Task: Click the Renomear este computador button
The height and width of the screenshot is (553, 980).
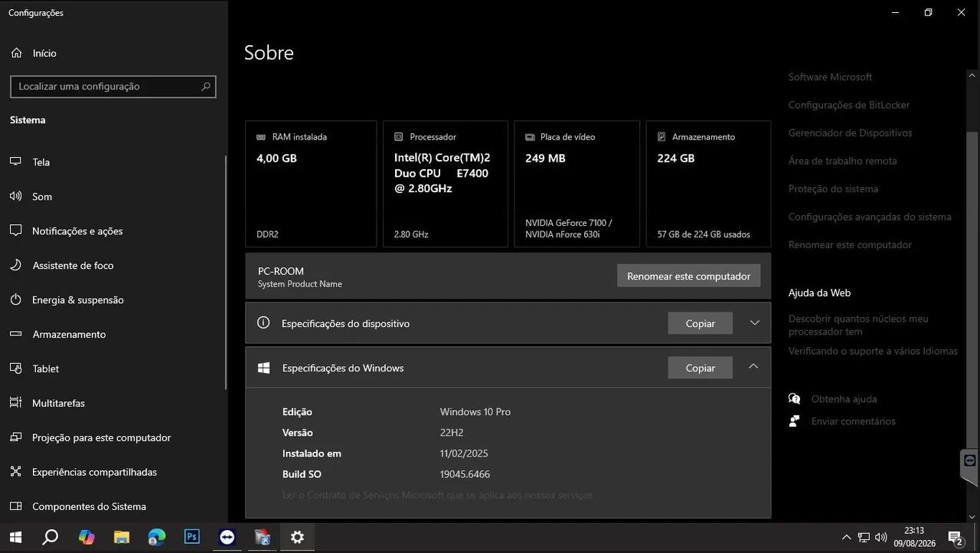Action: (x=689, y=276)
